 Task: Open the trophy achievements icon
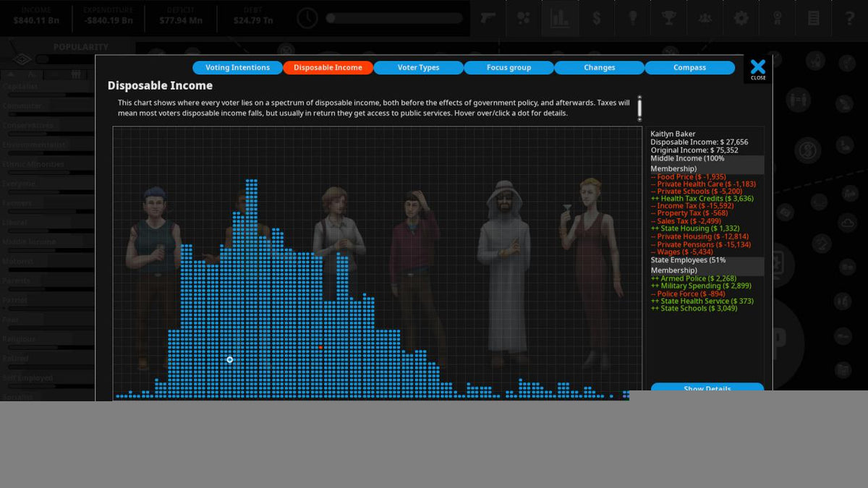click(669, 18)
